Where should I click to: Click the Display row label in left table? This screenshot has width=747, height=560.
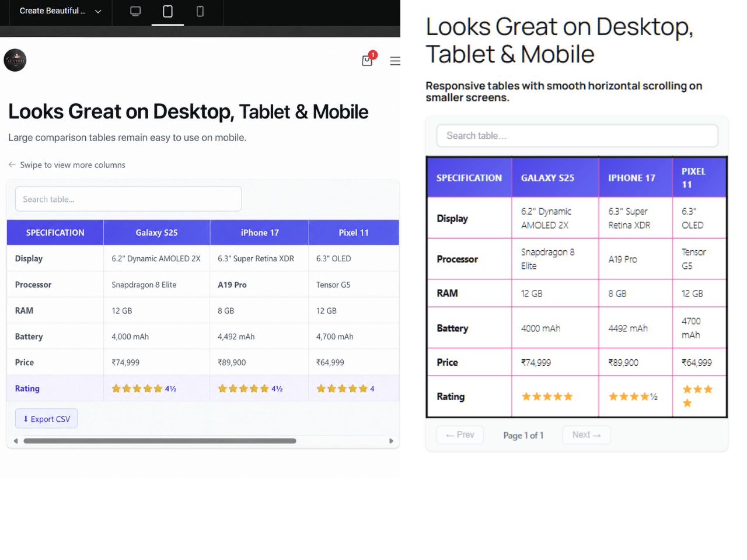[29, 258]
